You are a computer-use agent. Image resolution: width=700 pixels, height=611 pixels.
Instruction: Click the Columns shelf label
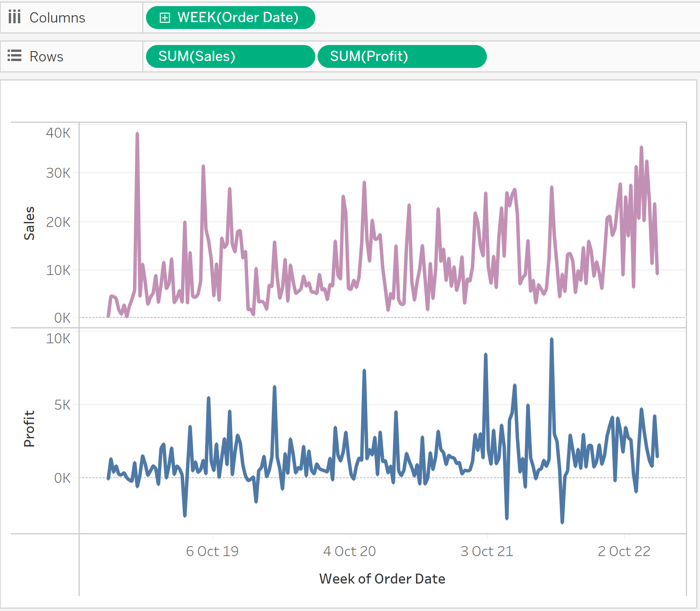[x=57, y=18]
